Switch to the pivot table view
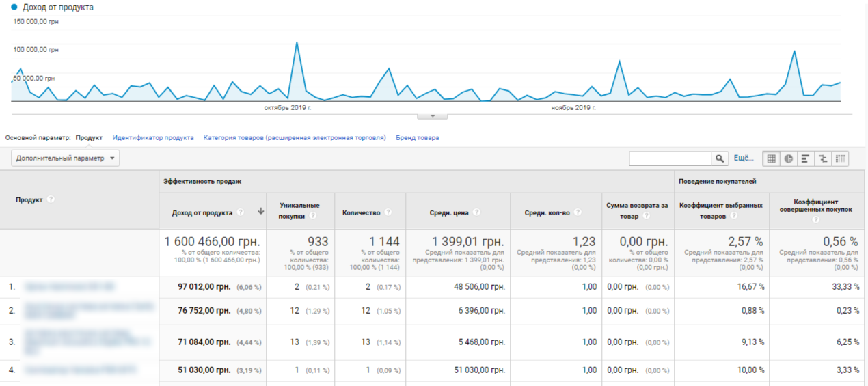The height and width of the screenshot is (386, 868). tap(840, 158)
